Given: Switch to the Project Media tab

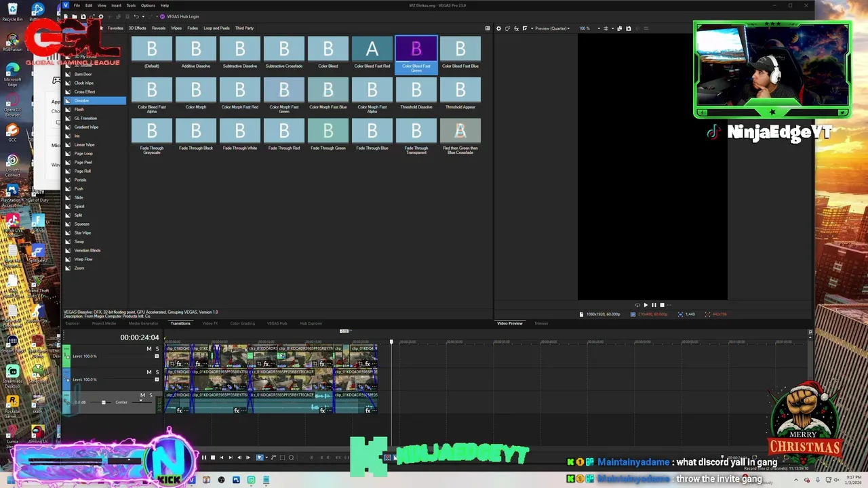Looking at the screenshot, I should click(x=104, y=323).
